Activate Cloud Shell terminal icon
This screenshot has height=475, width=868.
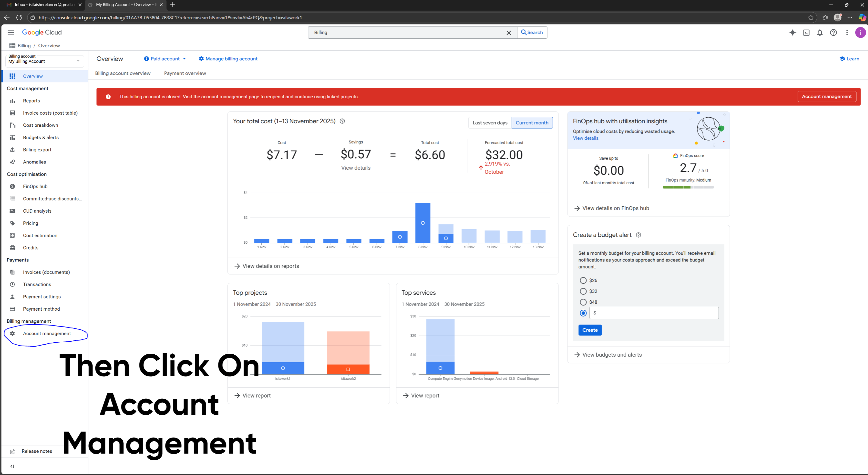click(806, 32)
